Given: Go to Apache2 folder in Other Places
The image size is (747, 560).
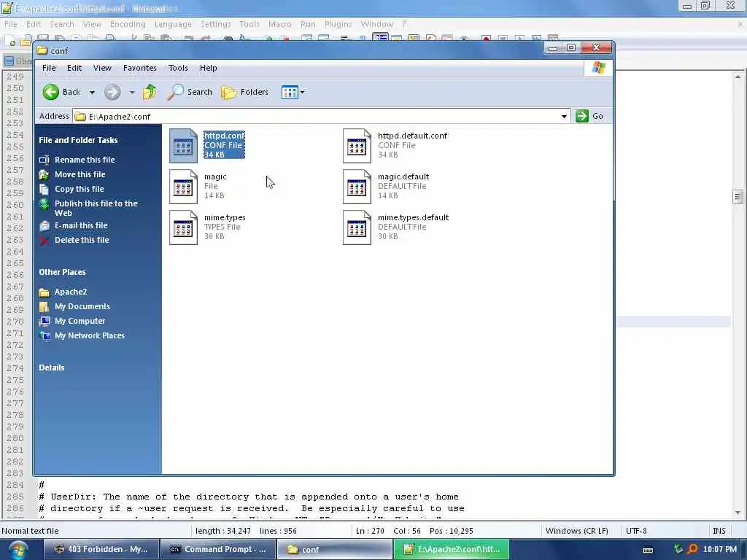Looking at the screenshot, I should (x=70, y=292).
